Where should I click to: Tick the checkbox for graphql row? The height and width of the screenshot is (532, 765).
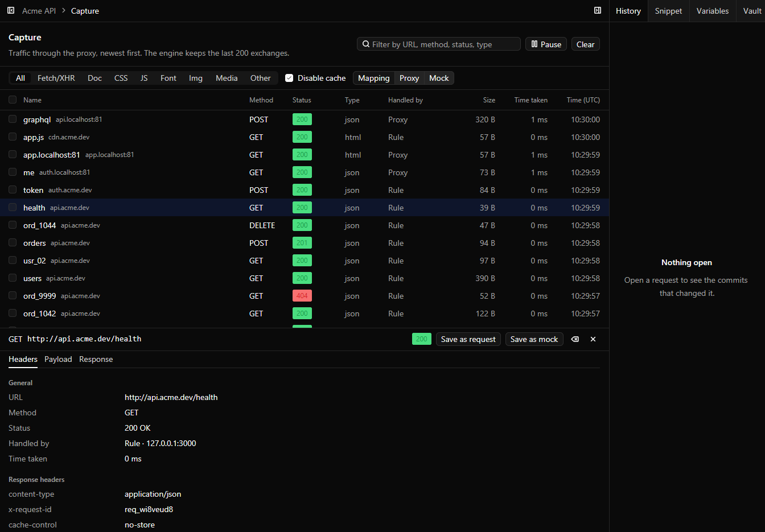(x=13, y=119)
